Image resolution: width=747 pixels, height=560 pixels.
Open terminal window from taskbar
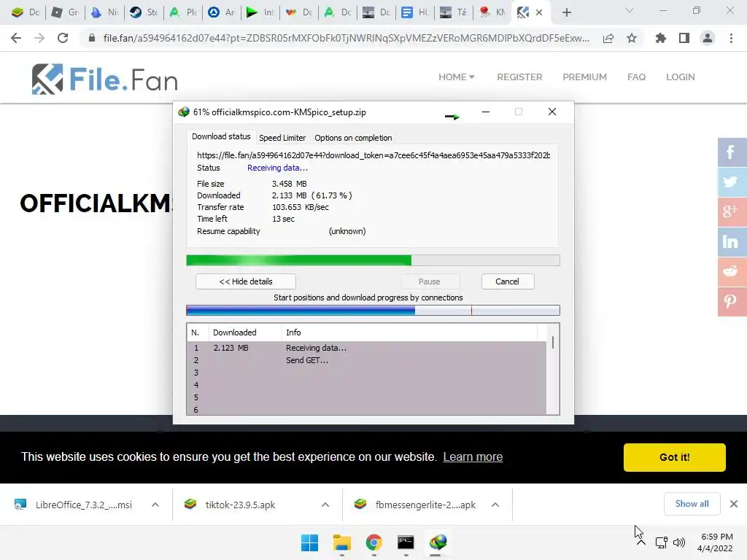[406, 542]
